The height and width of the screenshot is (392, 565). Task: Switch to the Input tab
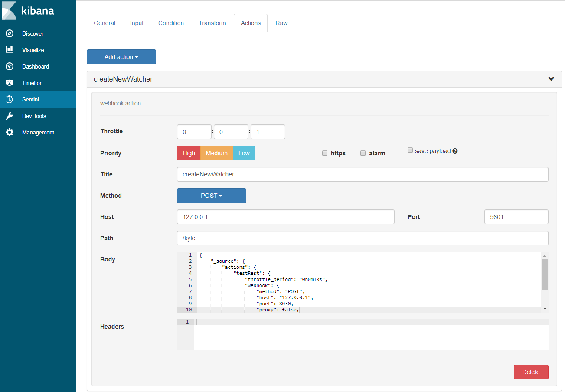point(137,23)
